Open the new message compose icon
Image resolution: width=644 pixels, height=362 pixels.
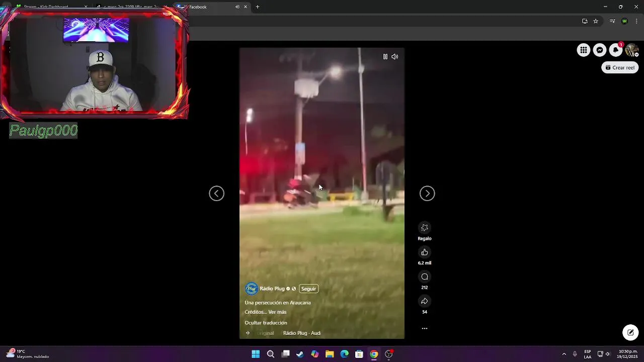point(630,332)
